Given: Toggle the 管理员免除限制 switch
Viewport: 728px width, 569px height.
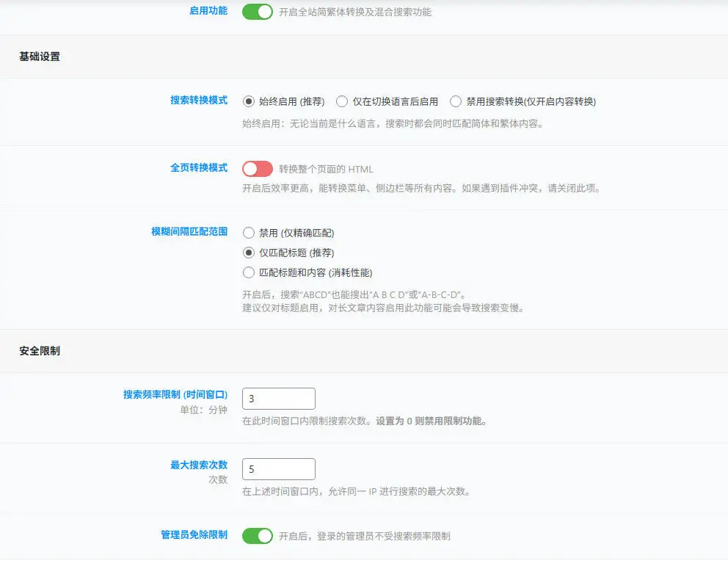Looking at the screenshot, I should coord(257,536).
